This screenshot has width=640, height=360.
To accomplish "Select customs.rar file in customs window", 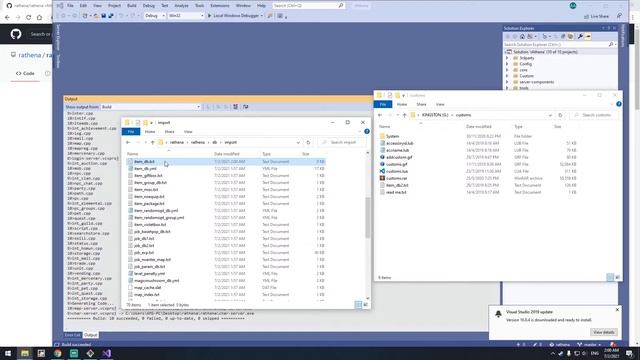I will click(478, 178).
